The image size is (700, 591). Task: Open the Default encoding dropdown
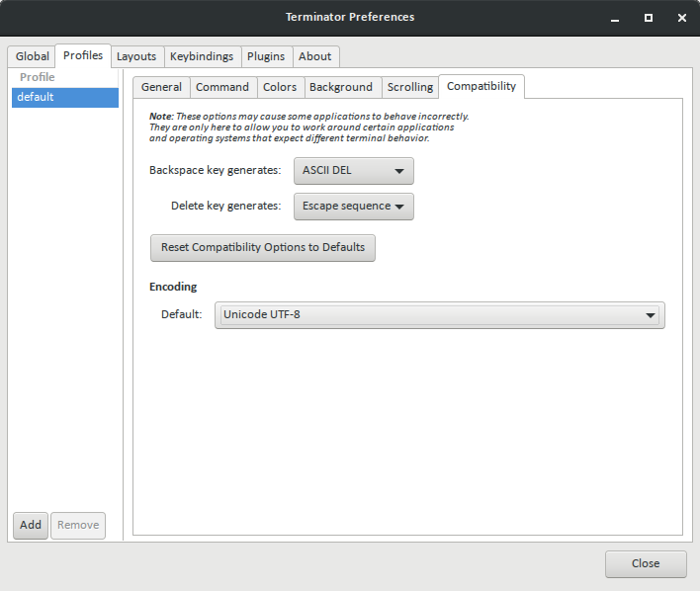coord(440,315)
